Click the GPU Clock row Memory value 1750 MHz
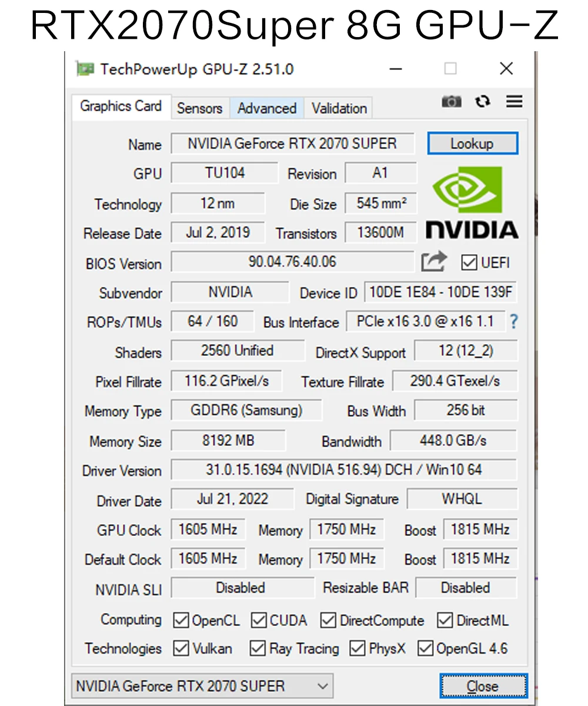The image size is (588, 706). click(x=346, y=529)
